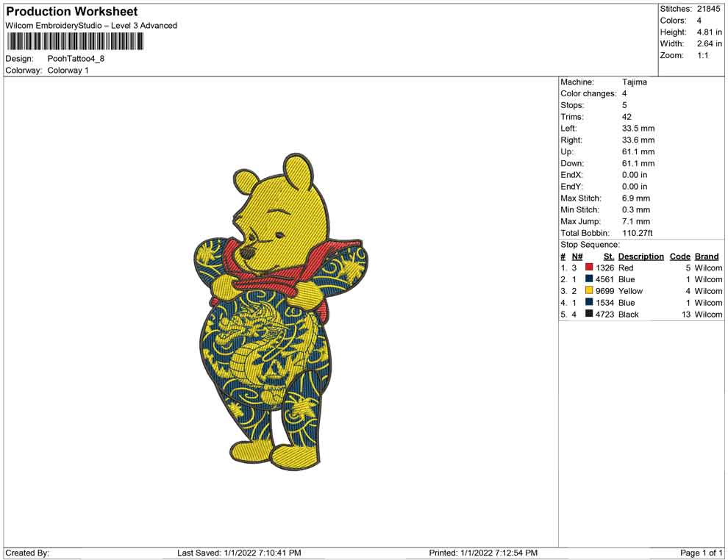Click the 'Production Worksheet' heading
Viewport: 728px width, 560px height.
pos(72,12)
